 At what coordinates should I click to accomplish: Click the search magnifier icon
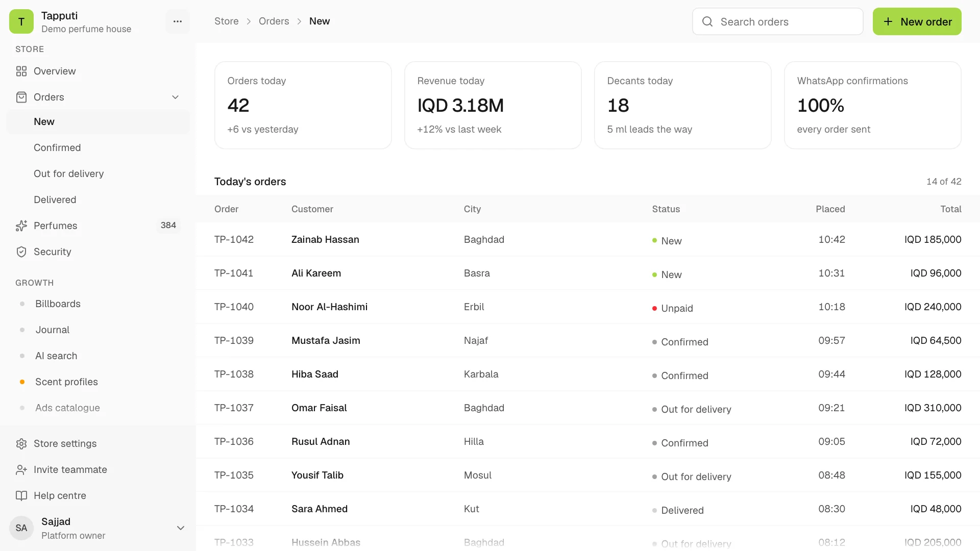click(x=707, y=21)
